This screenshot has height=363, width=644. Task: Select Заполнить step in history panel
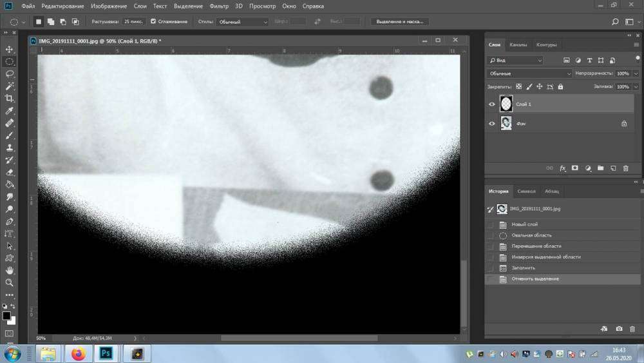point(523,268)
